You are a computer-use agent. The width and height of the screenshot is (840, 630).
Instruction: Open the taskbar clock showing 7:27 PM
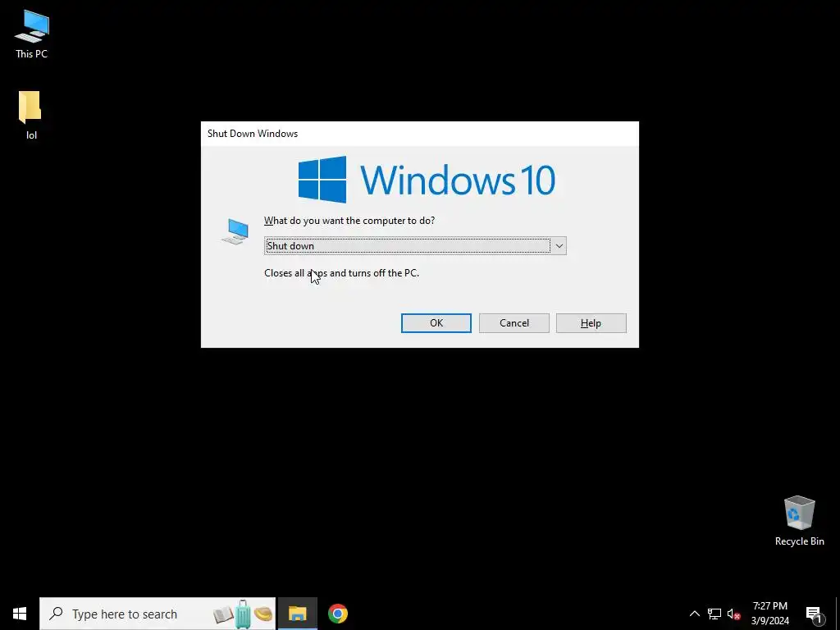pos(769,614)
